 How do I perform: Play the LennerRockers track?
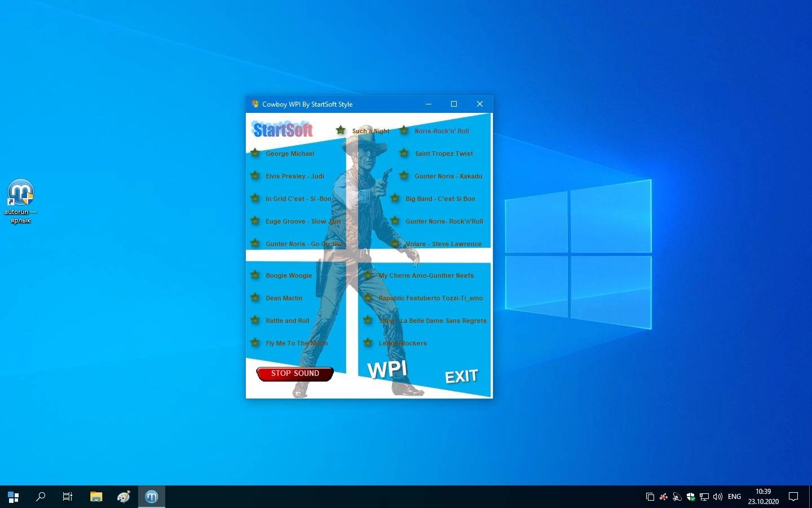403,343
